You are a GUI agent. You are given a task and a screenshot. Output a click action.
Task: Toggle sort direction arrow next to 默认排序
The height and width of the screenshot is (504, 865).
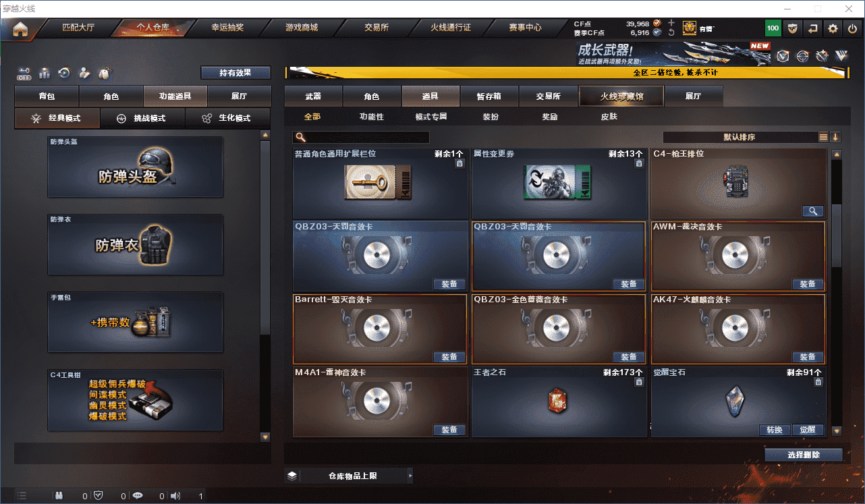pos(835,137)
